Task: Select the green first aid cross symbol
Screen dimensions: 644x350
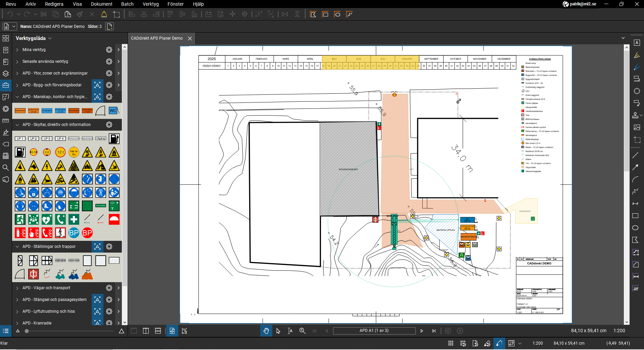Action: [74, 219]
